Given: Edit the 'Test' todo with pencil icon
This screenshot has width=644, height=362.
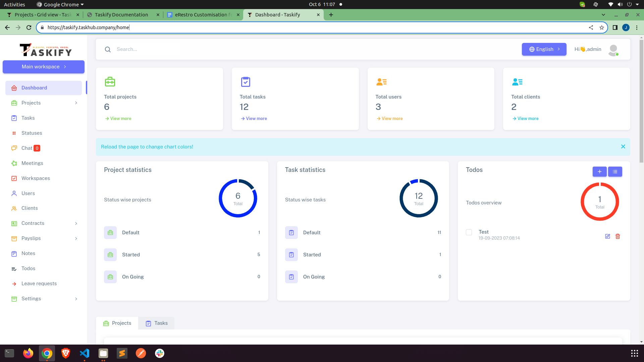Looking at the screenshot, I should (607, 236).
